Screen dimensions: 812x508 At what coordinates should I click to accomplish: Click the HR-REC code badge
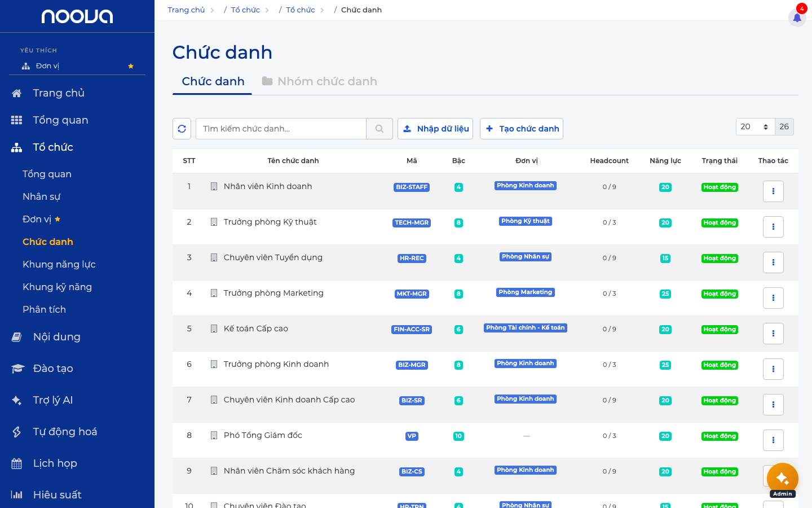412,259
